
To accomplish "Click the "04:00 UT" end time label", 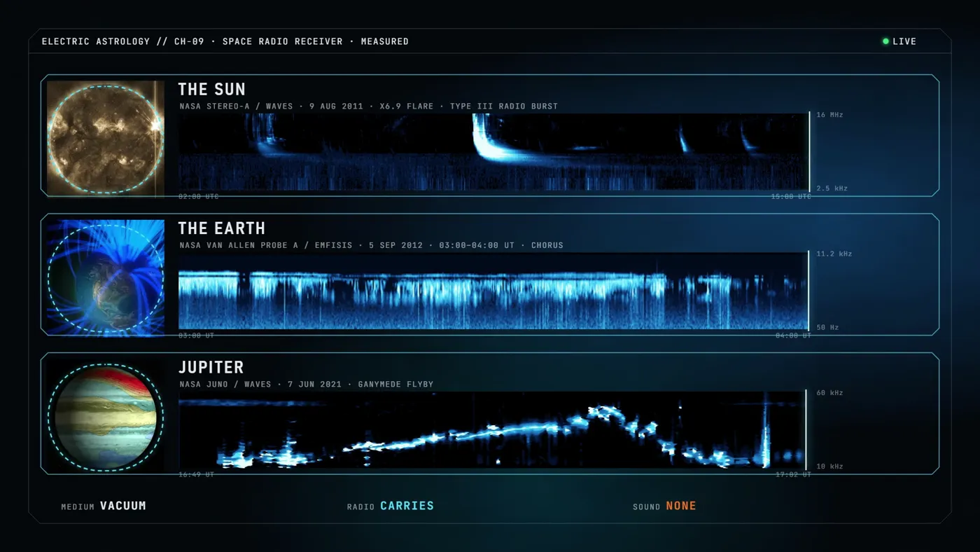I will (793, 336).
